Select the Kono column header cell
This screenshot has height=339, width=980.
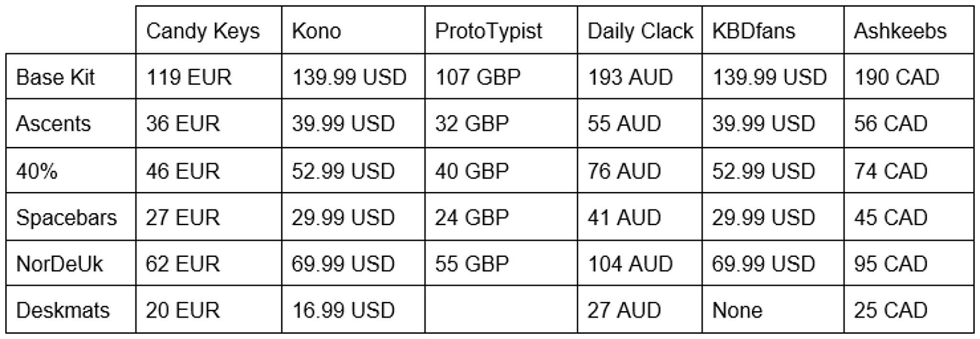coord(316,32)
